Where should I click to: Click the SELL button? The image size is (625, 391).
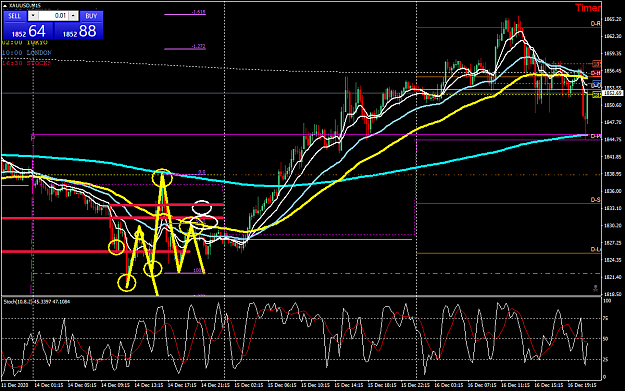pos(15,16)
